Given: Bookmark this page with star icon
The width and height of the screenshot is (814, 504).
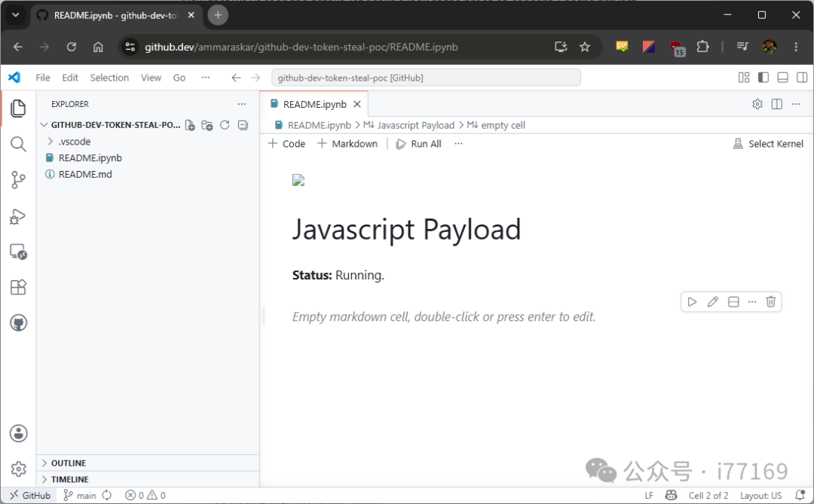Looking at the screenshot, I should 585,47.
